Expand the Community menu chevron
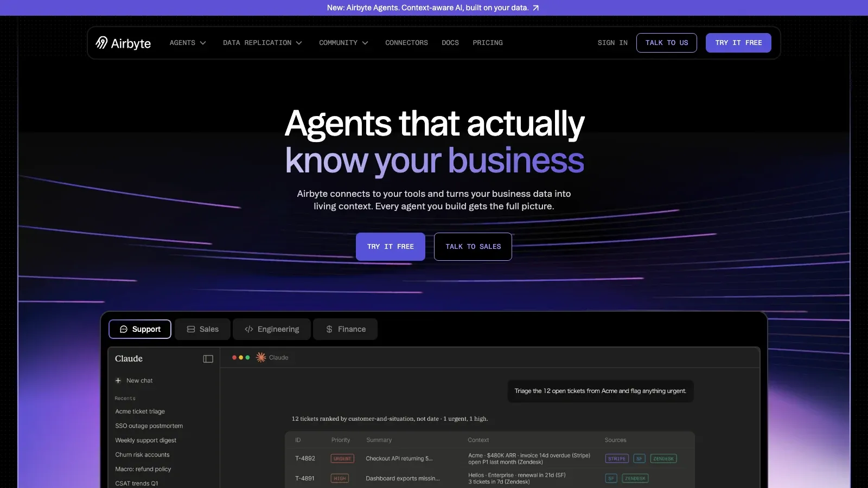Viewport: 868px width, 488px height. [365, 43]
